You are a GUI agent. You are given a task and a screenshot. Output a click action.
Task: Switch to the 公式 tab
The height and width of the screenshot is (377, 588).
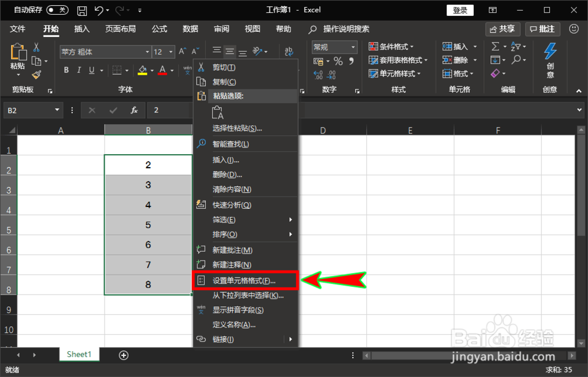tap(159, 29)
